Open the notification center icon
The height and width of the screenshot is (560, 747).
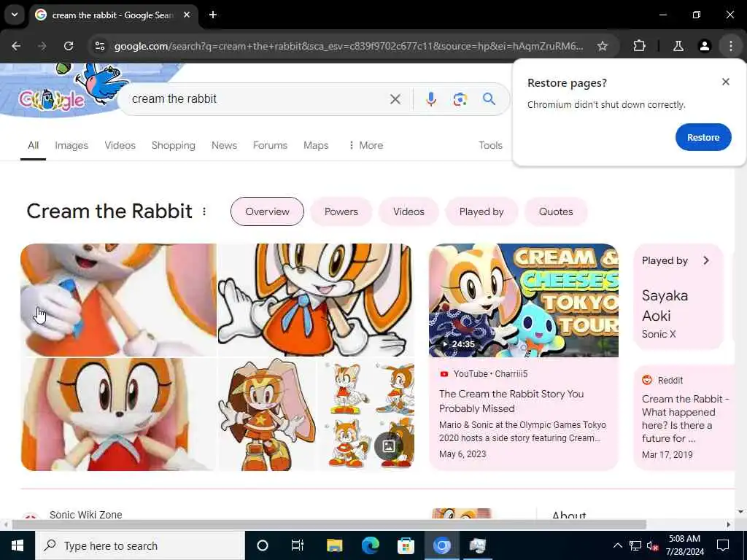coord(723,545)
